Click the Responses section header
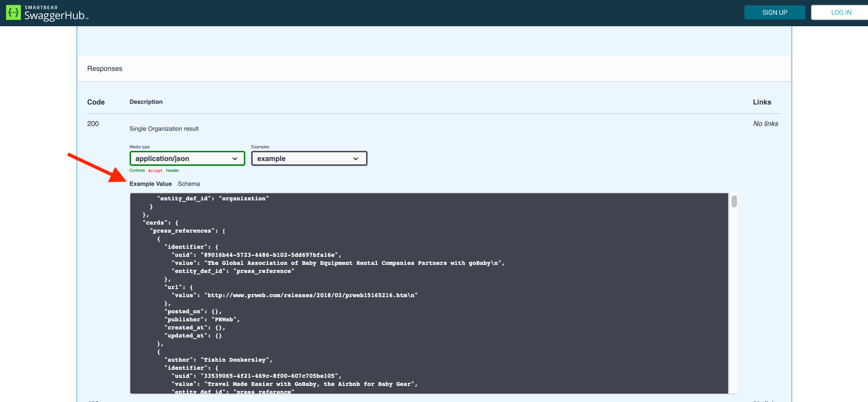This screenshot has width=868, height=402. (x=105, y=69)
